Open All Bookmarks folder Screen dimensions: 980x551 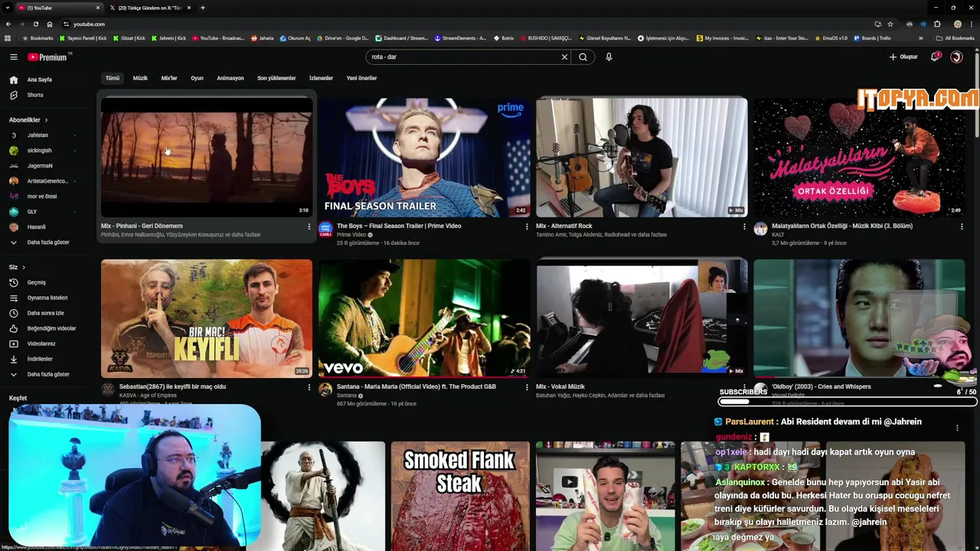(955, 37)
